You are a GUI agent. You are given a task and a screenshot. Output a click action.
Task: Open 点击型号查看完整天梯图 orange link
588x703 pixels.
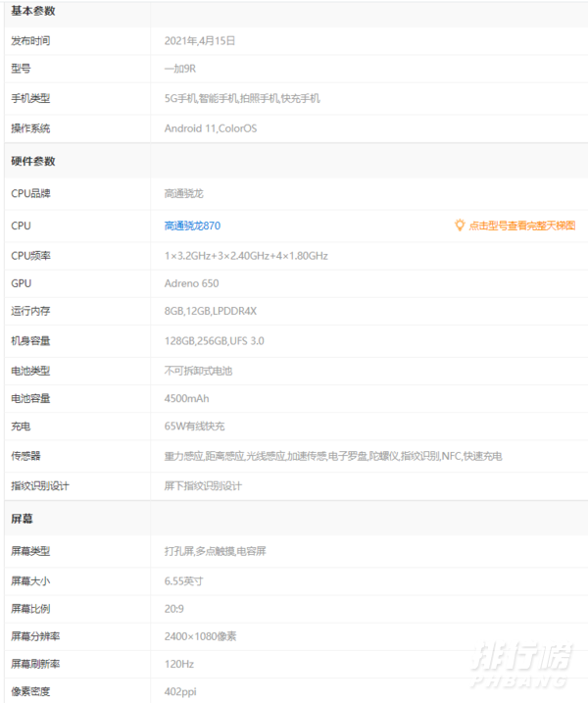pyautogui.click(x=522, y=226)
